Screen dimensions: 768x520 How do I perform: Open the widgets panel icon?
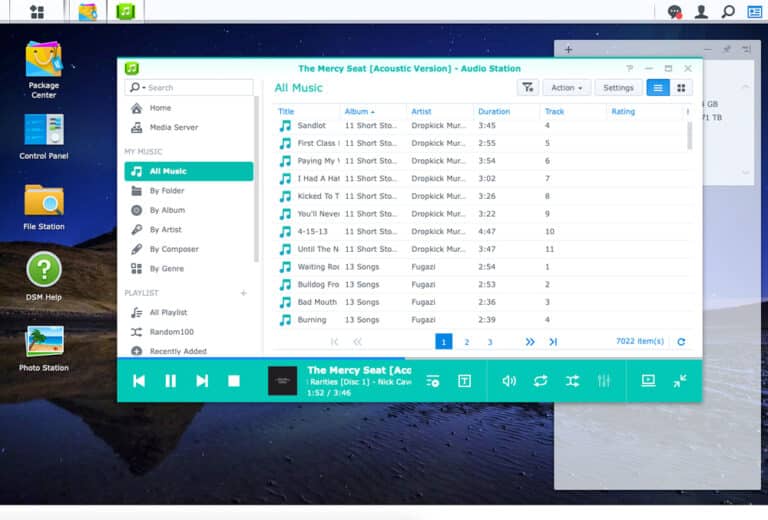[754, 12]
